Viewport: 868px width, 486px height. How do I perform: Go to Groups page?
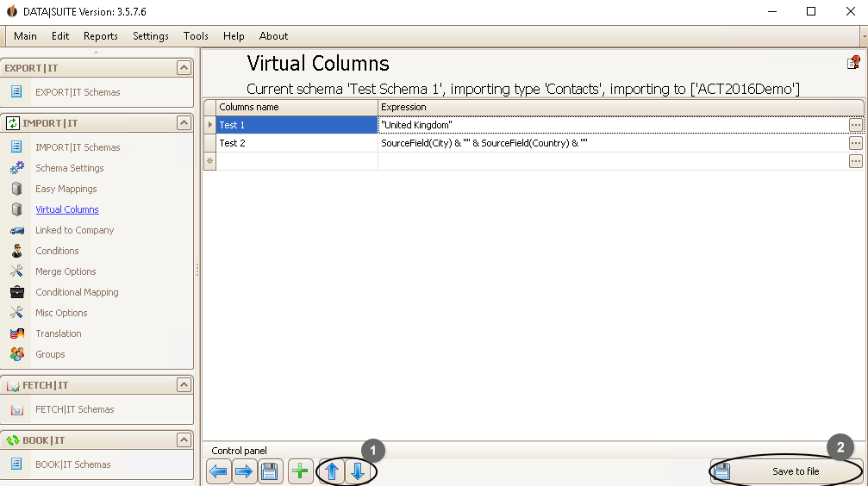pyautogui.click(x=50, y=354)
